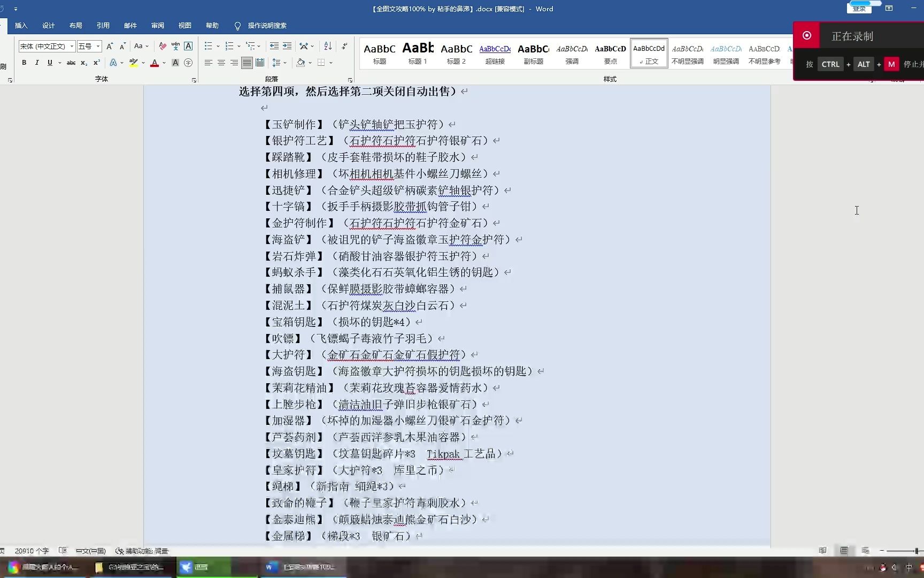The width and height of the screenshot is (924, 578).
Task: Align text left
Action: pos(209,63)
